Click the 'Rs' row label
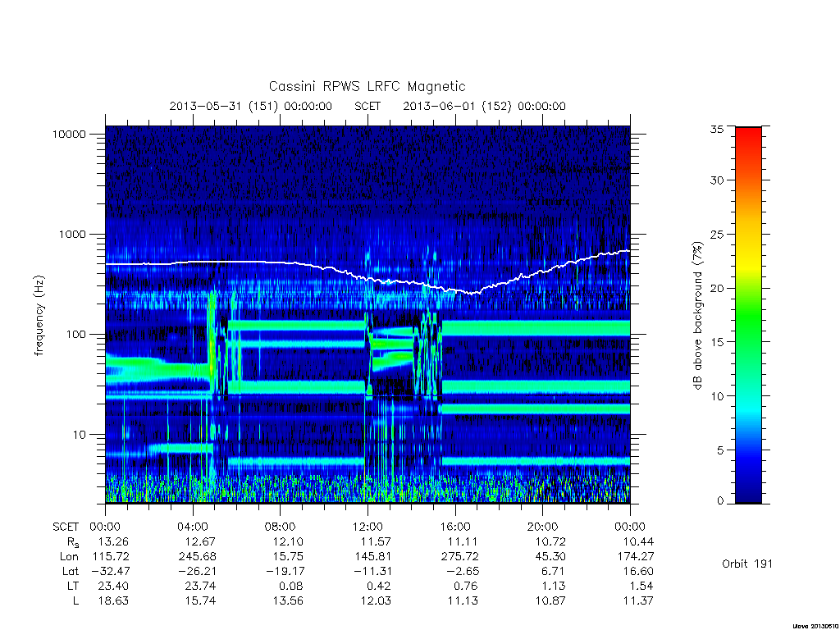840x630 pixels. click(x=73, y=543)
